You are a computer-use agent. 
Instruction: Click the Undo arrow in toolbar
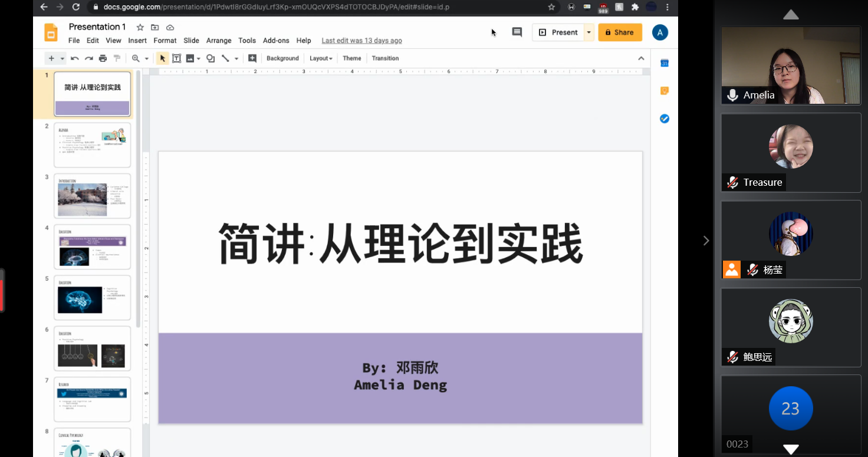point(75,58)
